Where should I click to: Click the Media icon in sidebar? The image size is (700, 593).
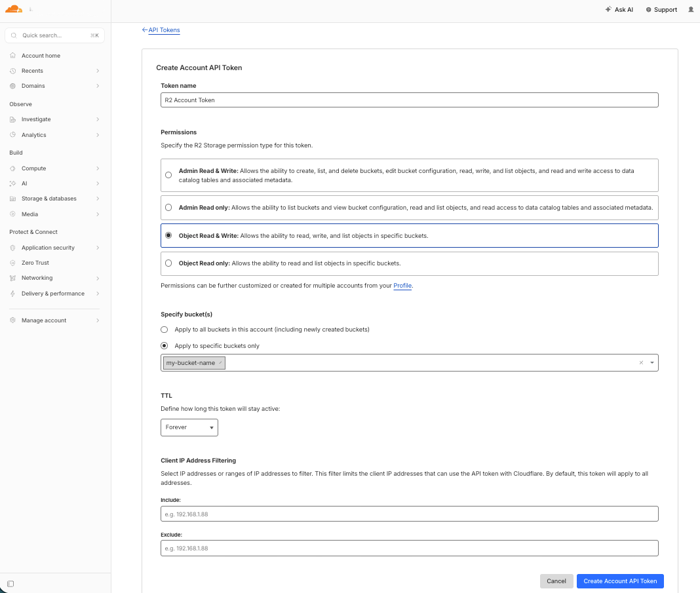12,214
